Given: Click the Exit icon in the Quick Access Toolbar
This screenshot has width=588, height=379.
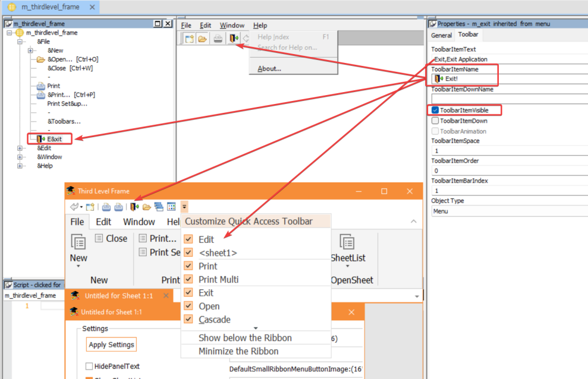Looking at the screenshot, I should point(134,207).
